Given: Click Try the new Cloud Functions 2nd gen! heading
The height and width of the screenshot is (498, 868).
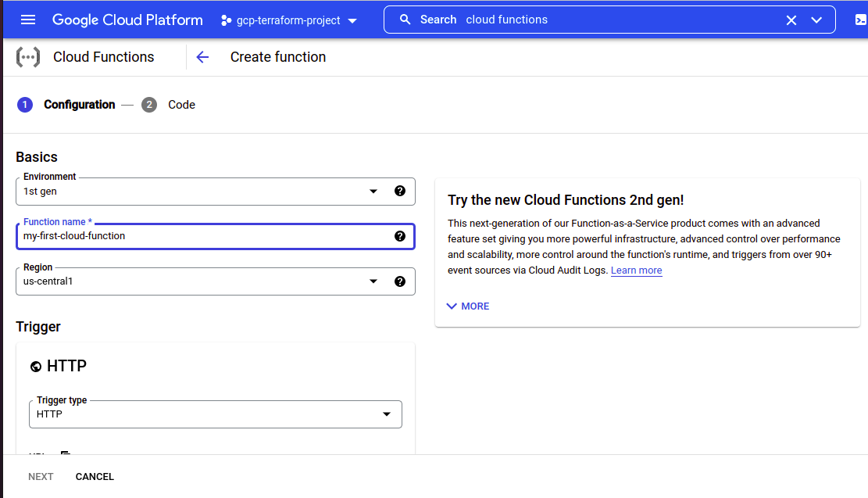Looking at the screenshot, I should pyautogui.click(x=566, y=200).
